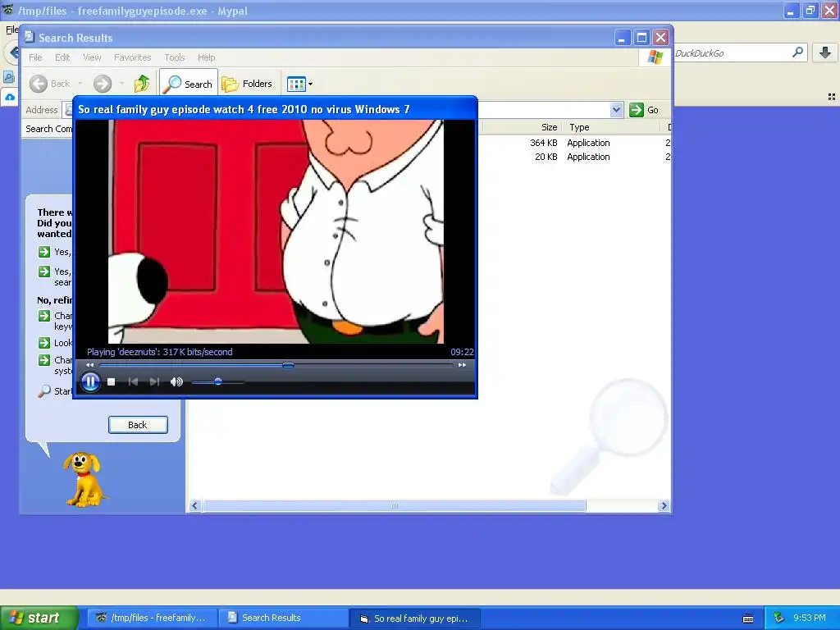
Task: Click the tray icon next to clock
Action: click(779, 619)
